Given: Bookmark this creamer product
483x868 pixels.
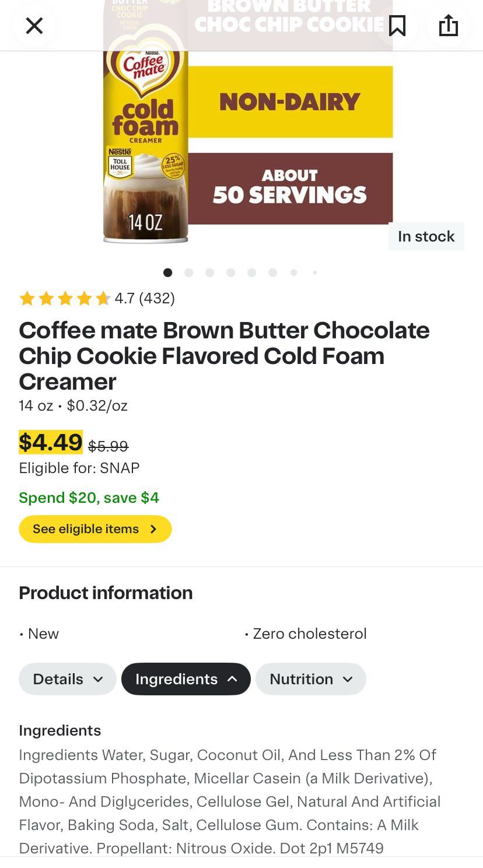Looking at the screenshot, I should 397,26.
